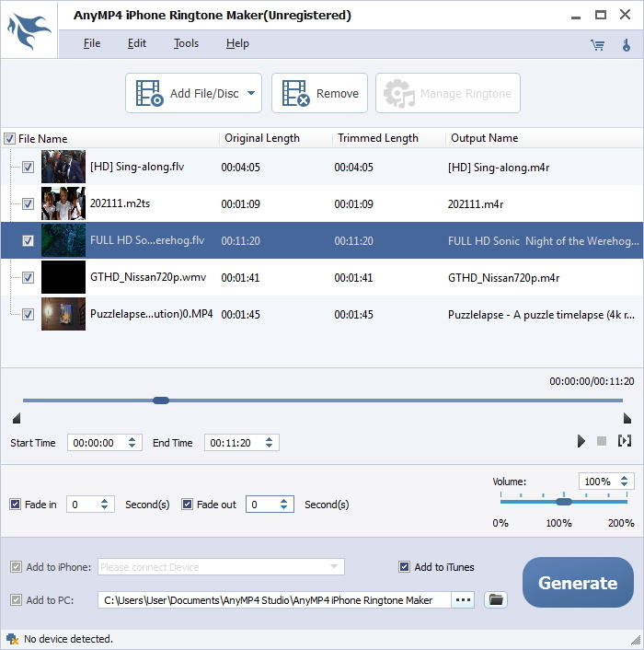644x650 pixels.
Task: Adjust the Volume percent stepper arrows
Action: pos(624,481)
